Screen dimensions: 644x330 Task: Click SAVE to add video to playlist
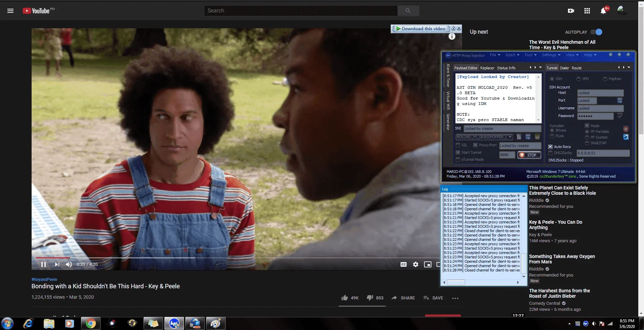click(x=433, y=298)
